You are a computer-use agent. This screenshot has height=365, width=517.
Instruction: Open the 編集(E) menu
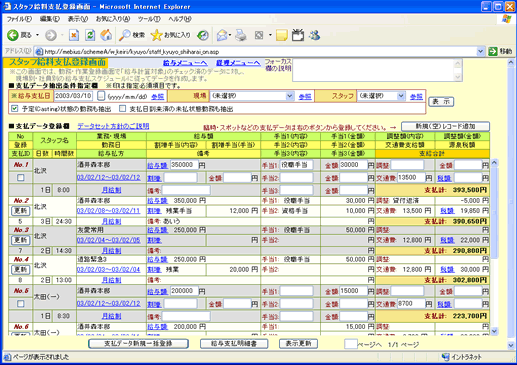click(50, 19)
